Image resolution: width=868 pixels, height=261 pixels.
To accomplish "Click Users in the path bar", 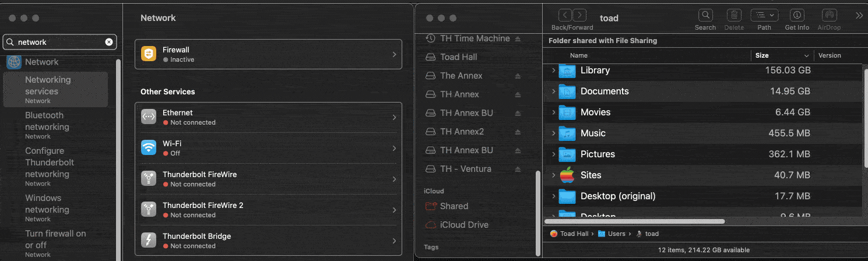I will 612,234.
